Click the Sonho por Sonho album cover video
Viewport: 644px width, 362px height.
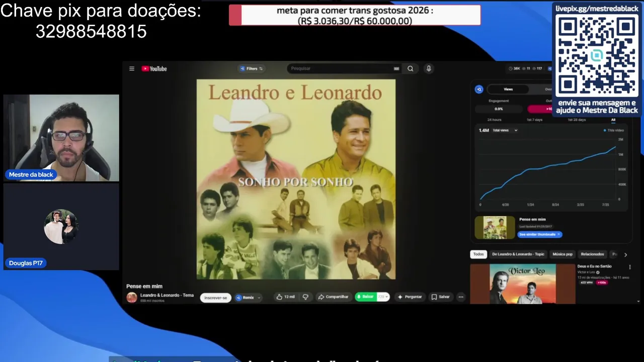(296, 179)
